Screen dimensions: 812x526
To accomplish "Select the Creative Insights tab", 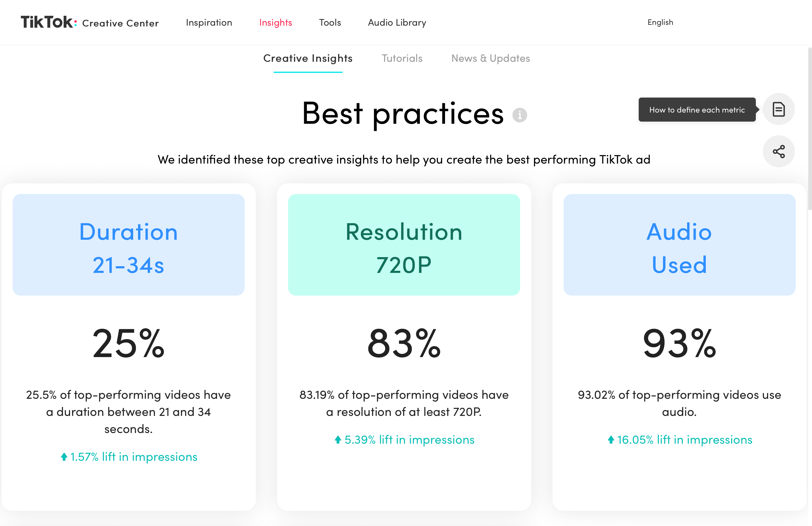I will [308, 57].
